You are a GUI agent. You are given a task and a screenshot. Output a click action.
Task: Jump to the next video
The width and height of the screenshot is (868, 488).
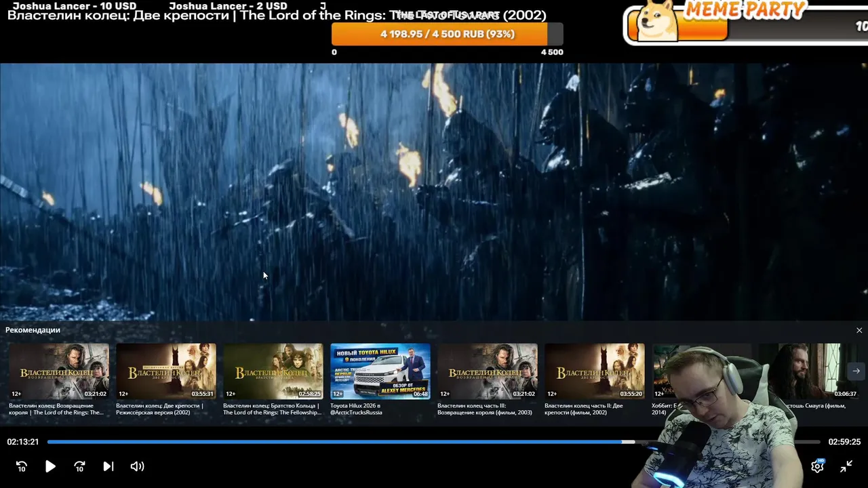(x=108, y=466)
